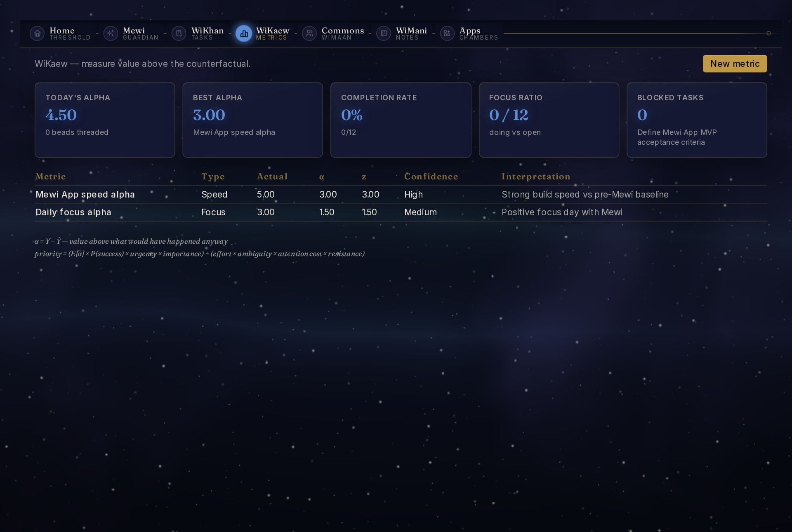Screen dimensions: 792x532
Task: Open the Commons Wimaan people icon
Action: click(x=309, y=33)
